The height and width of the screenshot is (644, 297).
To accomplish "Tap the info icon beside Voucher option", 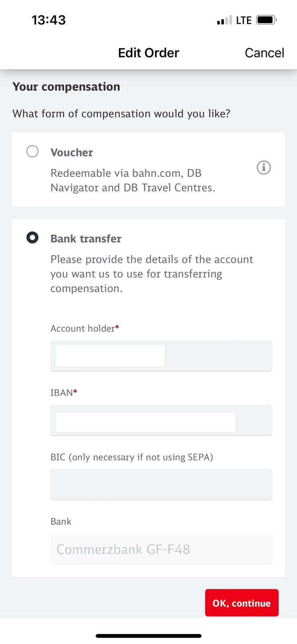I will (x=264, y=167).
